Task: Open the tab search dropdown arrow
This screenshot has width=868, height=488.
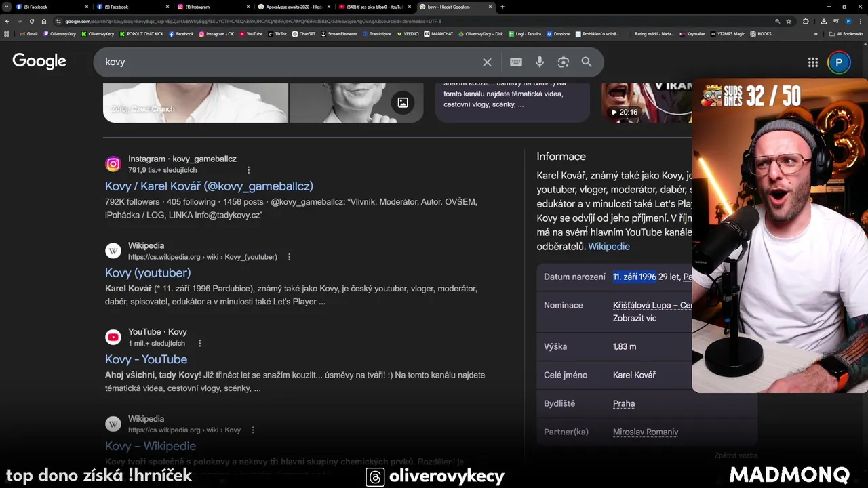Action: point(6,7)
